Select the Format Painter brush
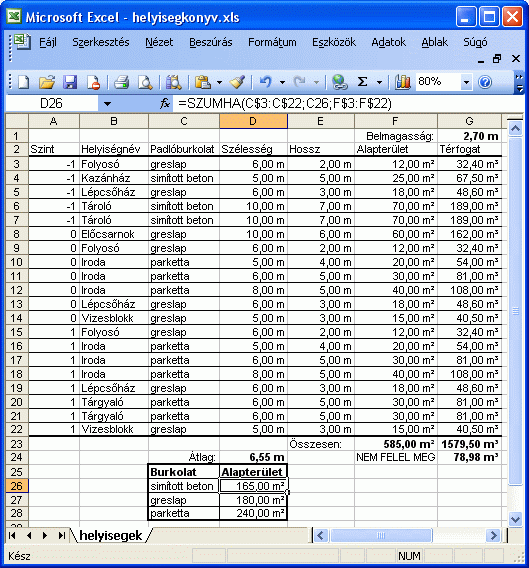The height and width of the screenshot is (568, 529). click(x=237, y=82)
